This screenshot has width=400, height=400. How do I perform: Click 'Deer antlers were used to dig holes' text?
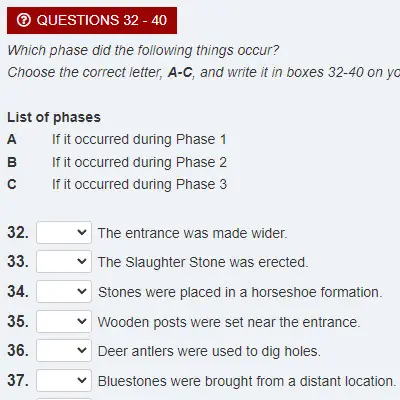209,351
